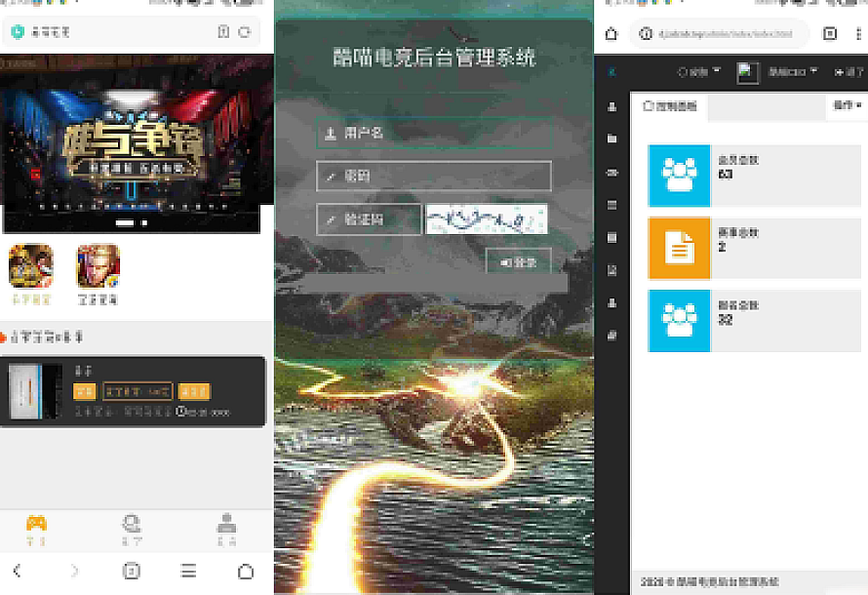Click the home icon in right browser
868x595 pixels.
(612, 33)
